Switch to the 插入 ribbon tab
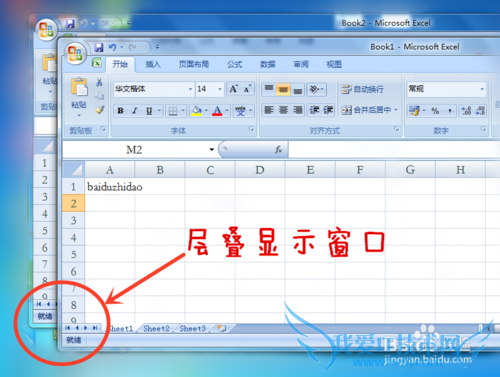Viewport: 500px width, 377px height. point(153,64)
